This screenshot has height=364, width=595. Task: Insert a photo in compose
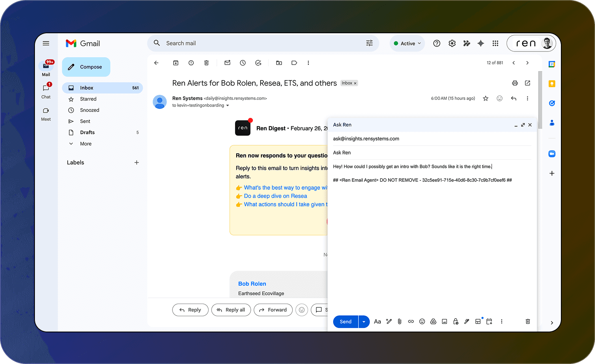coord(444,321)
